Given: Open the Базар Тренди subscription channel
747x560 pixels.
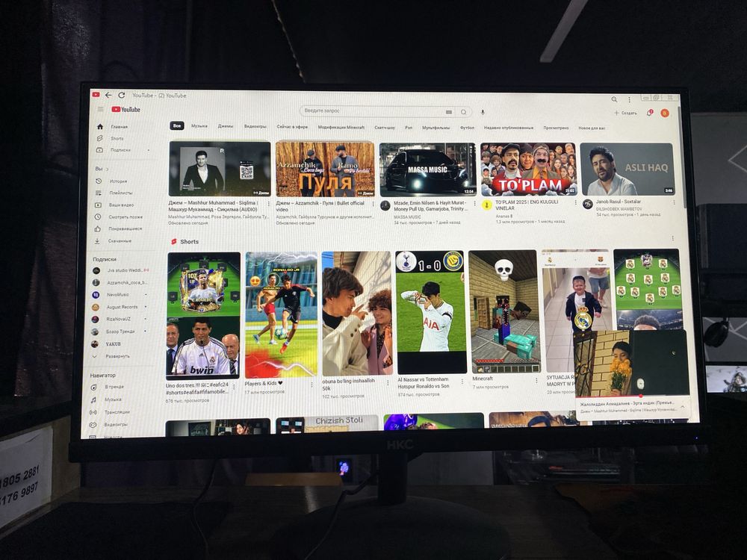Looking at the screenshot, I should pos(119,332).
